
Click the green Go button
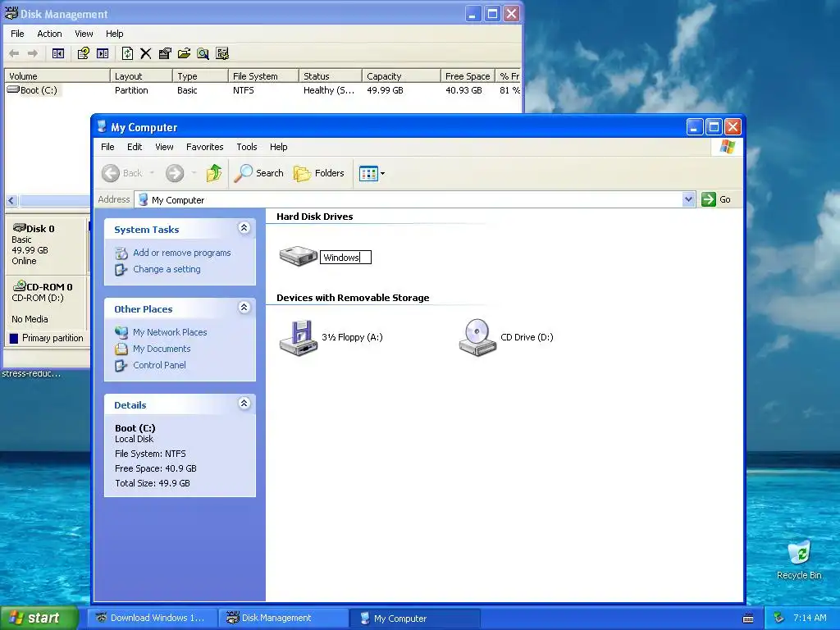[x=716, y=199]
